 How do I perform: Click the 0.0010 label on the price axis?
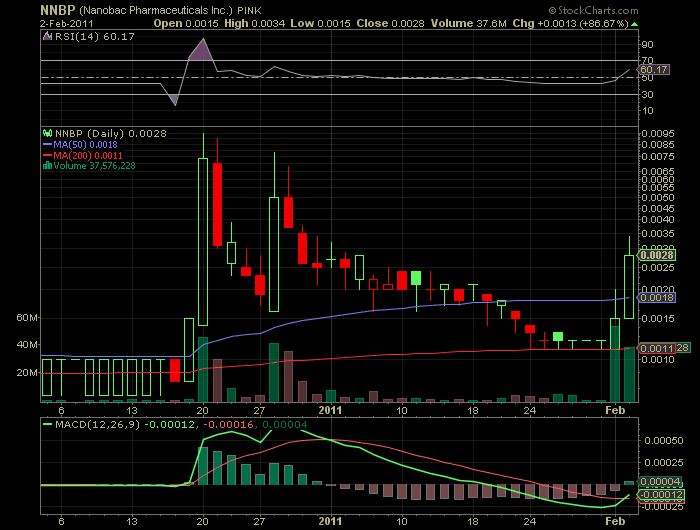point(658,359)
